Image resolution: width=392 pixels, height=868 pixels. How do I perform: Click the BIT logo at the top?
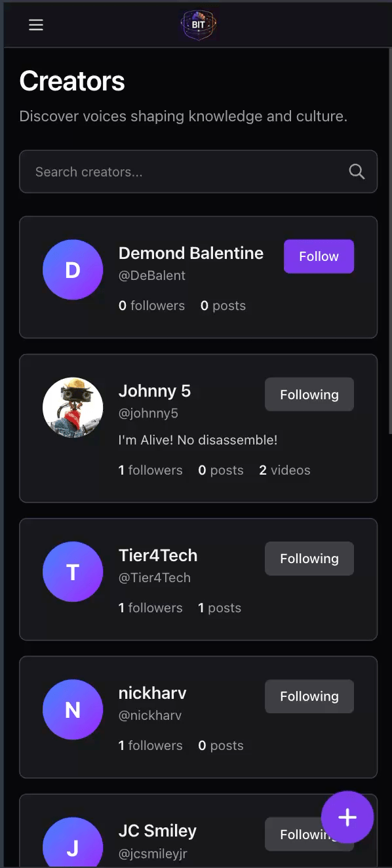coord(198,24)
